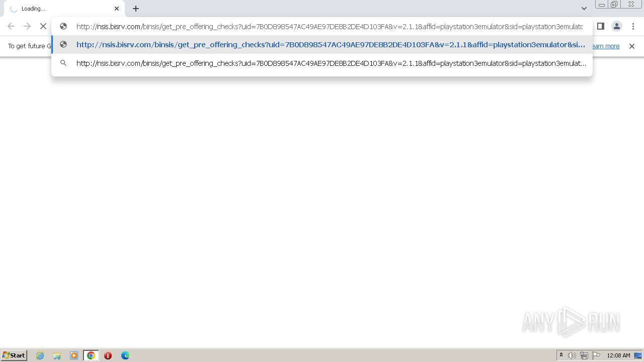The width and height of the screenshot is (644, 362).
Task: Open Action Center flag icon
Action: (x=596, y=355)
